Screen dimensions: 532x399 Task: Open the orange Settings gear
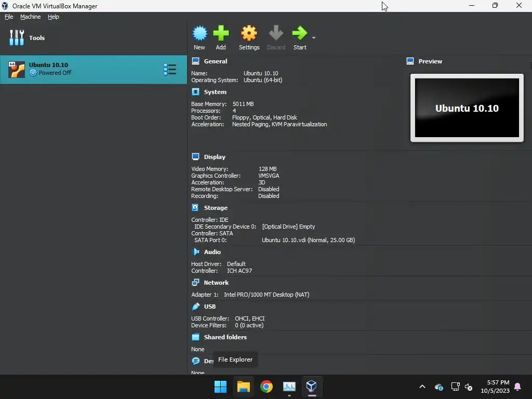(x=249, y=33)
